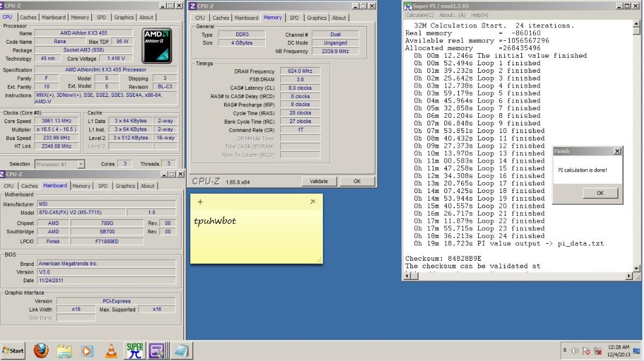Click OK in the CPU-Z Memory window

point(357,181)
